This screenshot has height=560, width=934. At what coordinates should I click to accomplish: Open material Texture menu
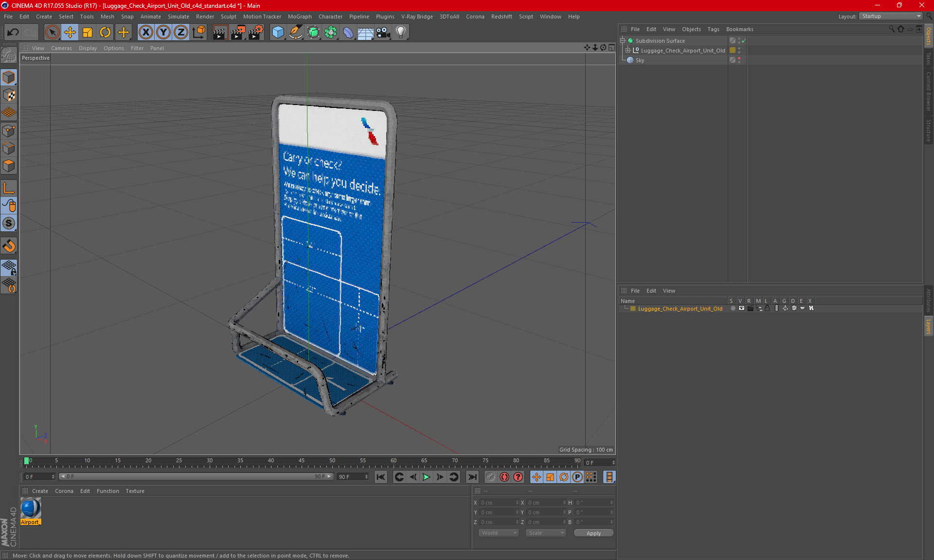135,491
